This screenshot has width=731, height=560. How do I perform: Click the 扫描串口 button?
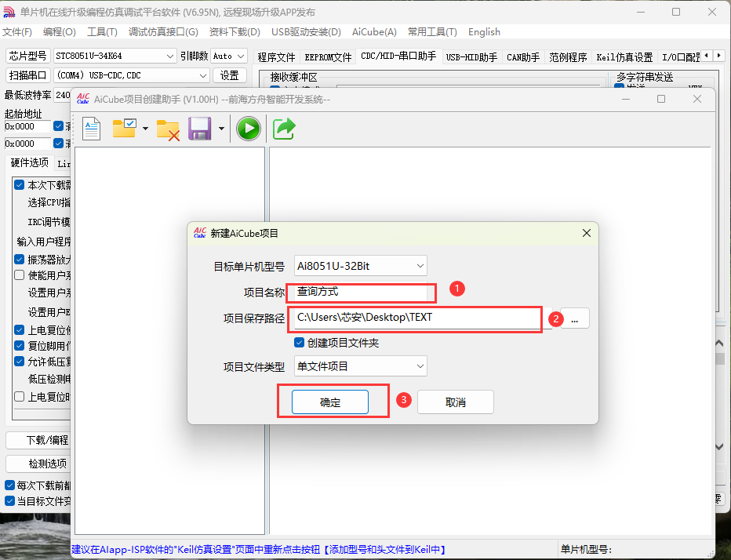point(28,75)
